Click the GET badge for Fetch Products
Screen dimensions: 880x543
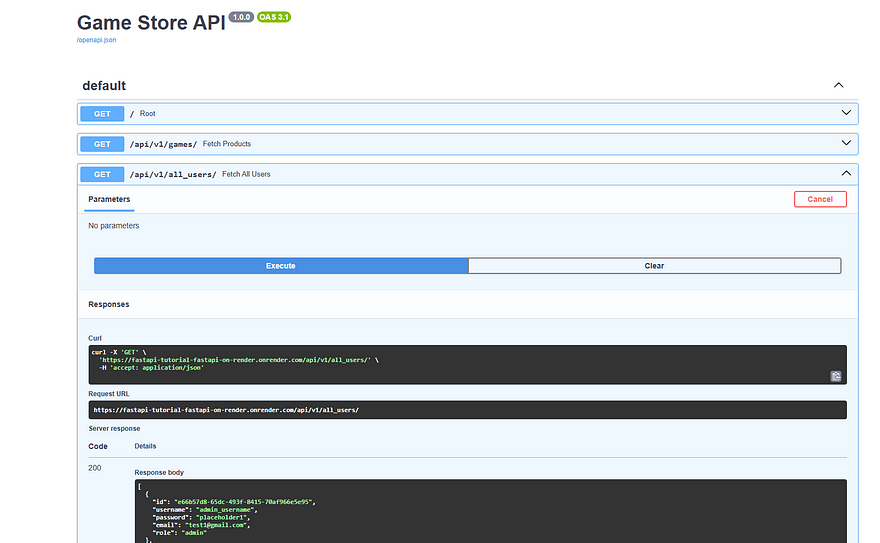[x=102, y=144]
